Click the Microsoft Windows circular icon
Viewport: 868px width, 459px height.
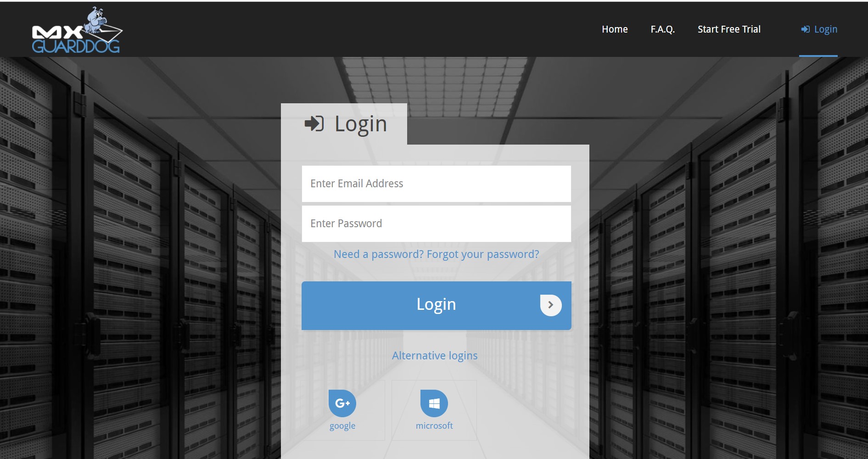tap(434, 403)
